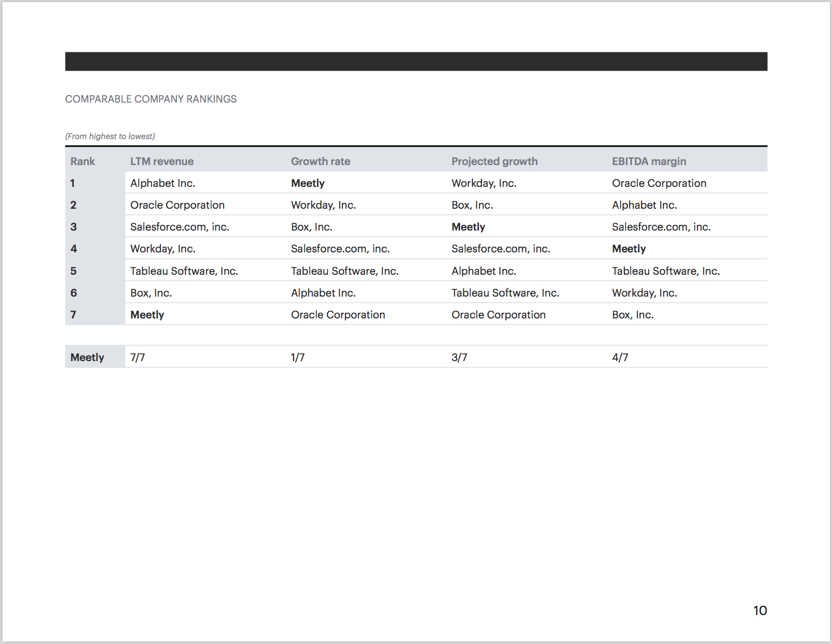Click the COMPARABLE COMPANY RANKINGS heading
Image resolution: width=832 pixels, height=644 pixels.
coord(151,99)
